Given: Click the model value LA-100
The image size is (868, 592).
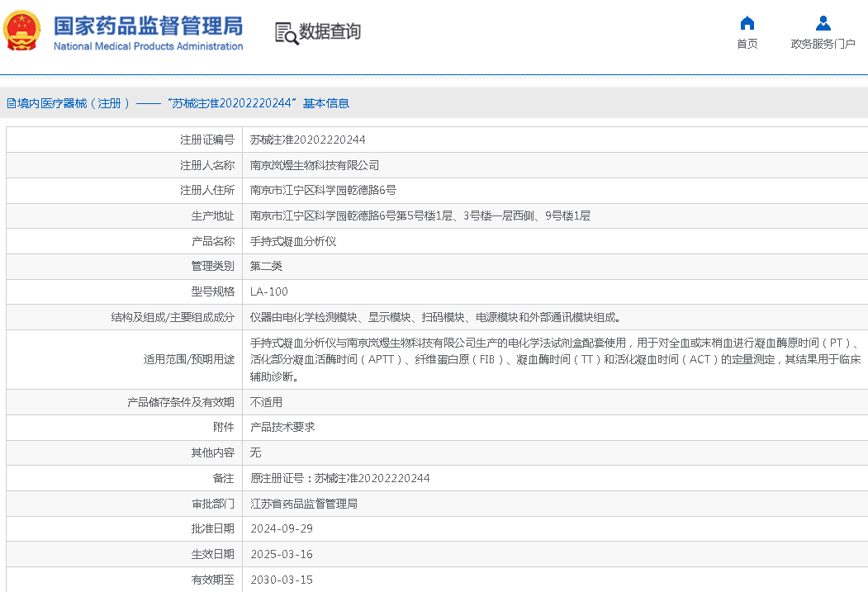Looking at the screenshot, I should pyautogui.click(x=269, y=291).
